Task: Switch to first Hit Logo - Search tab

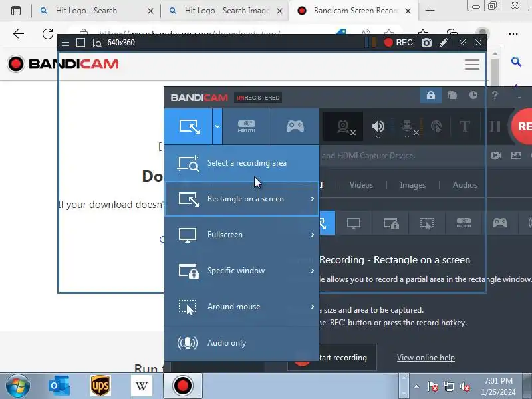Action: tap(95, 11)
